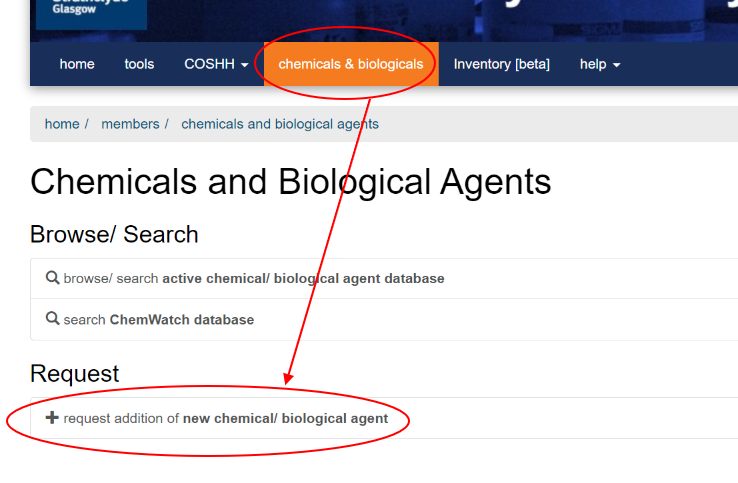Open the help dropdown caret arrow
The image size is (738, 483).
616,65
